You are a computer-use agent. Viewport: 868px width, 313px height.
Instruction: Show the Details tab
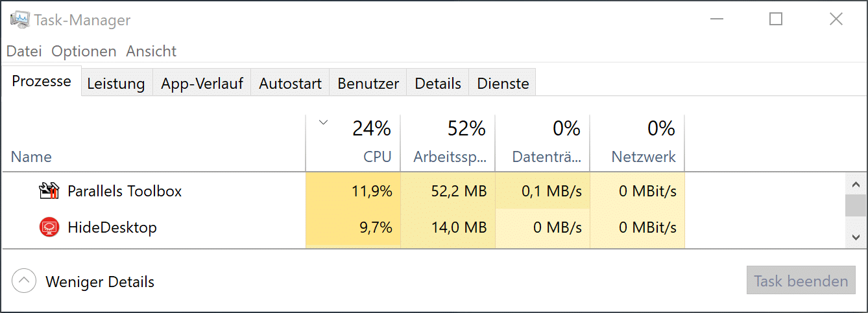click(x=438, y=84)
